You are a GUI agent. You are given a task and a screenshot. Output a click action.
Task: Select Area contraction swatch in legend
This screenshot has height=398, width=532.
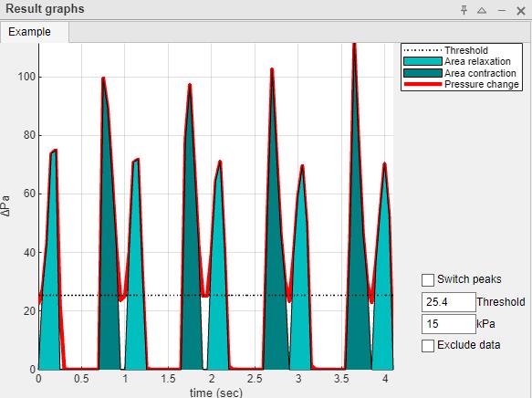pyautogui.click(x=422, y=73)
